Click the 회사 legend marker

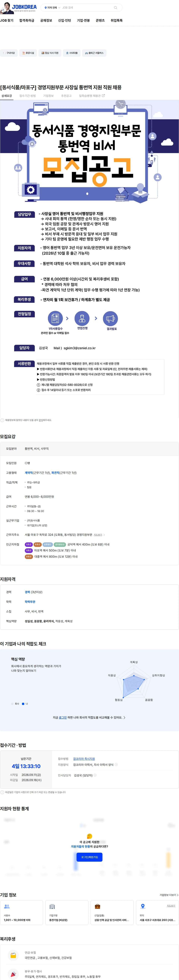12,703
